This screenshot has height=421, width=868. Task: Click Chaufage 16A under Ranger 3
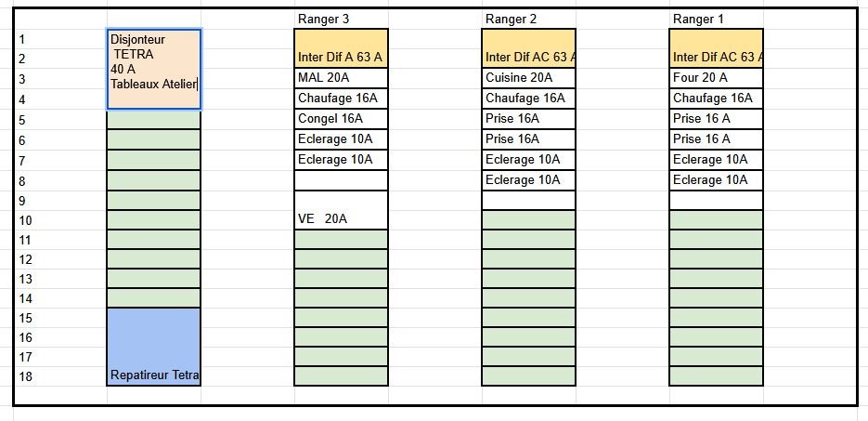[341, 99]
